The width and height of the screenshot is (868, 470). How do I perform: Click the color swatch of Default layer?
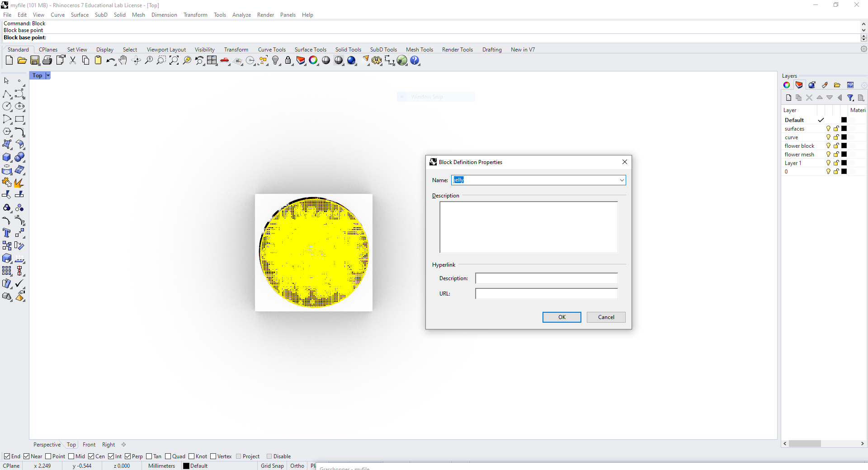(844, 120)
